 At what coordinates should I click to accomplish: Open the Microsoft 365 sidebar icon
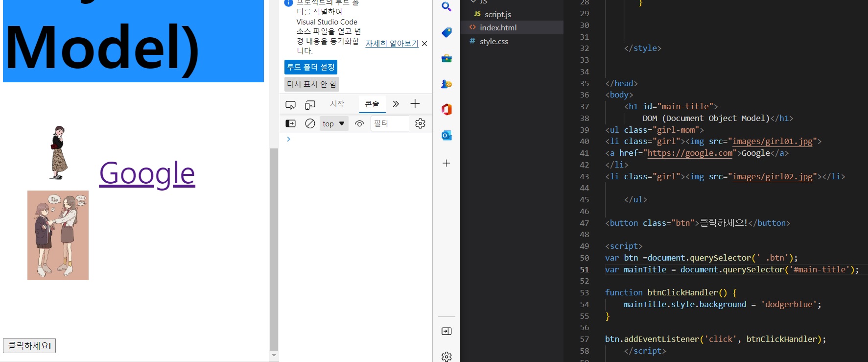coord(446,109)
